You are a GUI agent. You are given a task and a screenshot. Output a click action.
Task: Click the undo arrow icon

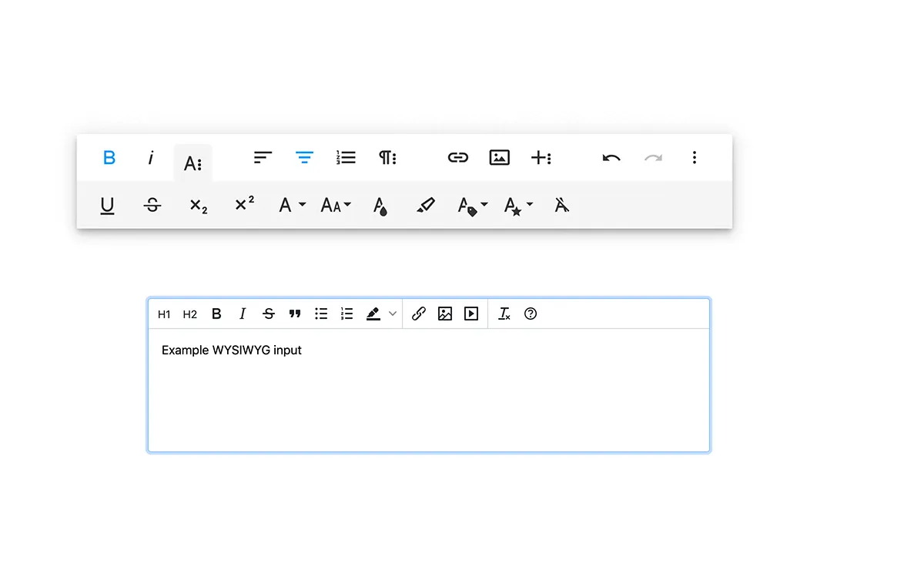coord(611,157)
